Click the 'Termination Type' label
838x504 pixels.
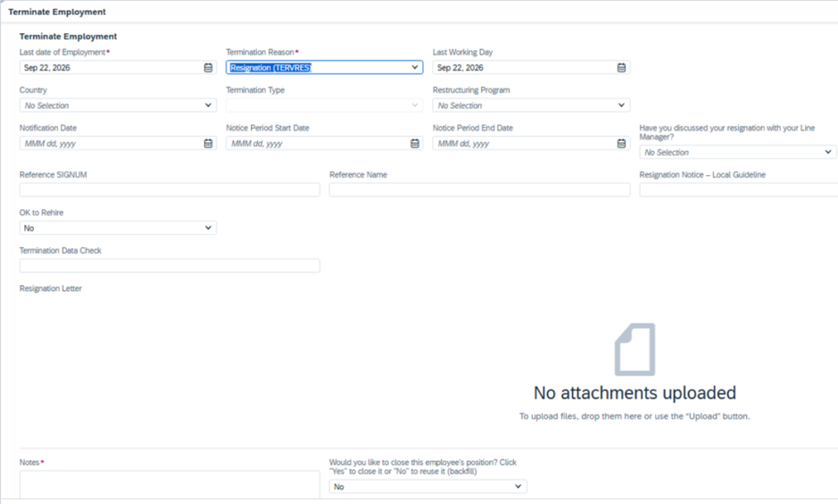(255, 90)
